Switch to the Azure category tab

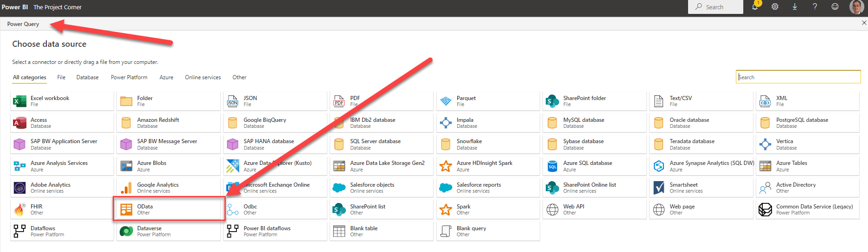[166, 77]
